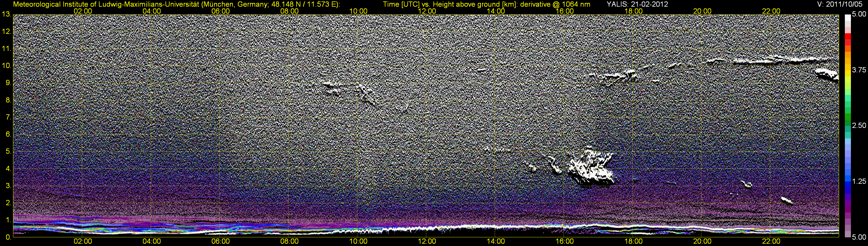The height and width of the screenshot is (246, 868).
Task: Click height axis label 5
Action: point(8,152)
